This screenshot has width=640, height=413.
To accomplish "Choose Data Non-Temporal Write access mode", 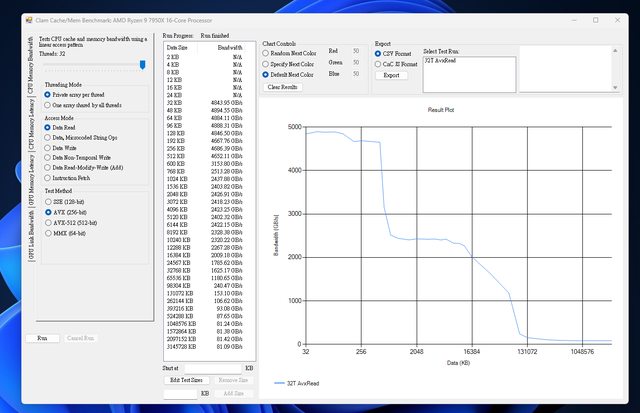I will pos(47,158).
